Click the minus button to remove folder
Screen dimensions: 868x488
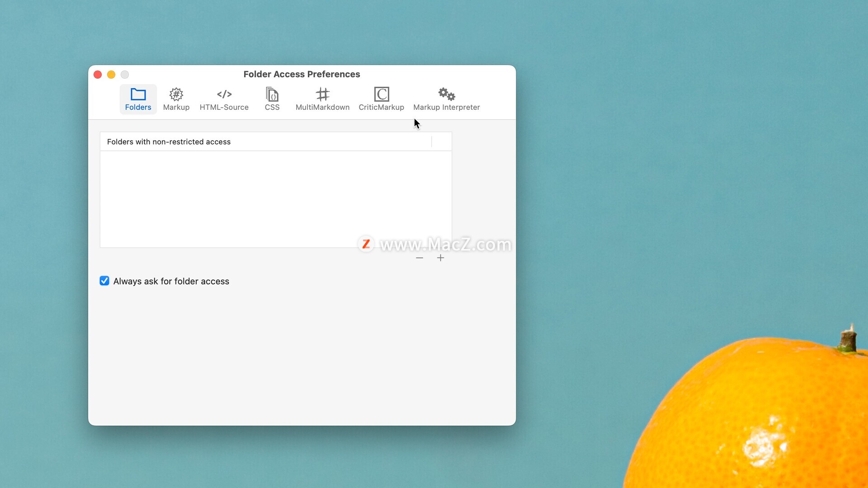tap(420, 258)
